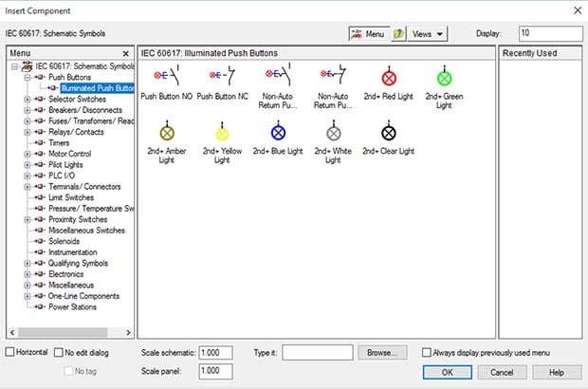Open the Power Stations category
This screenshot has width=588, height=389.
pos(72,306)
